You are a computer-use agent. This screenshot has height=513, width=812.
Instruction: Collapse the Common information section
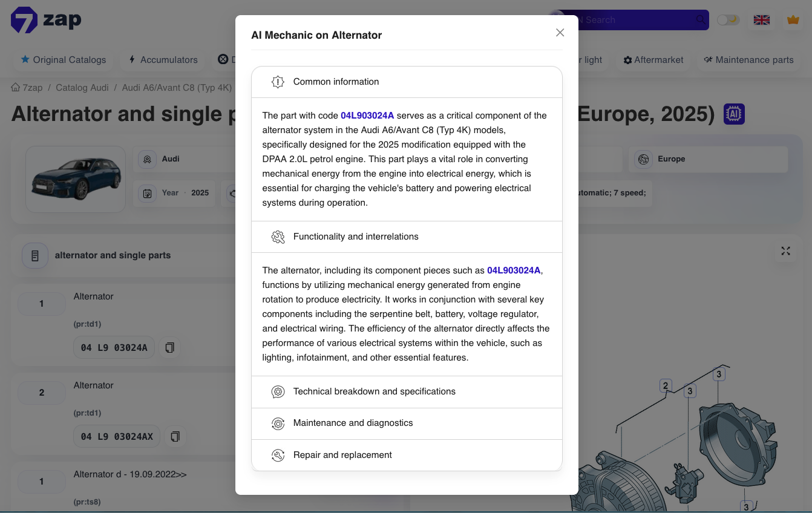[407, 82]
